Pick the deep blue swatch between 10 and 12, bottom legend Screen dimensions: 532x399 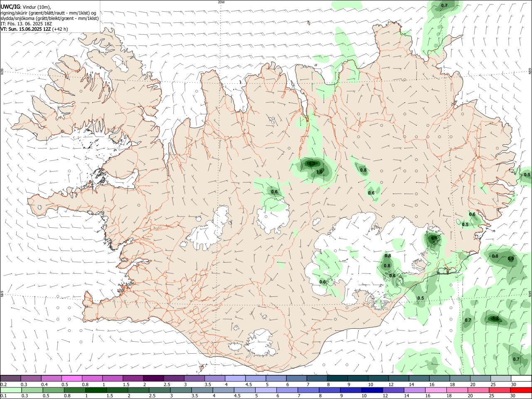[x=372, y=390]
